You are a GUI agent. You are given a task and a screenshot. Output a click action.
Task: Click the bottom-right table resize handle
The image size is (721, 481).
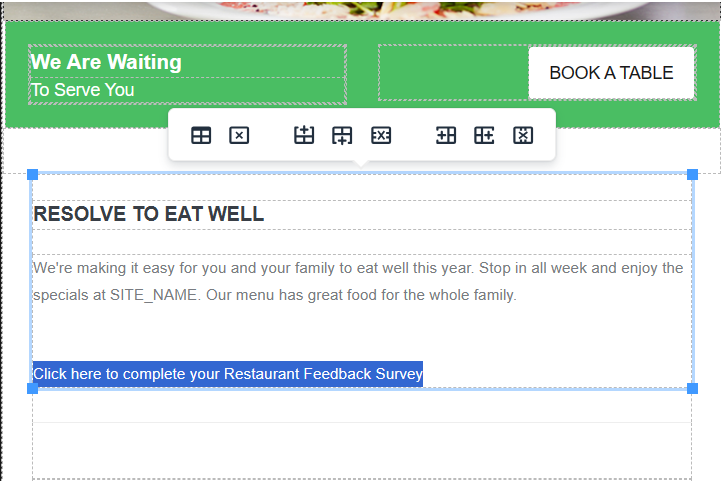tap(692, 389)
